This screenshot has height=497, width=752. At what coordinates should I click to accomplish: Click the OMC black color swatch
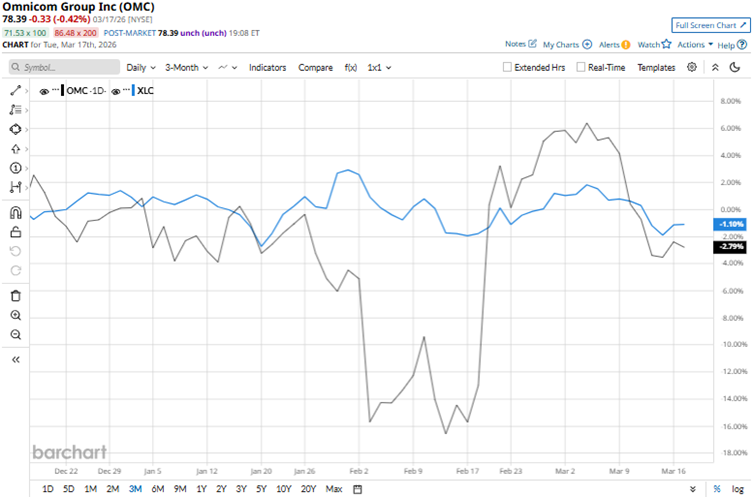(x=62, y=90)
